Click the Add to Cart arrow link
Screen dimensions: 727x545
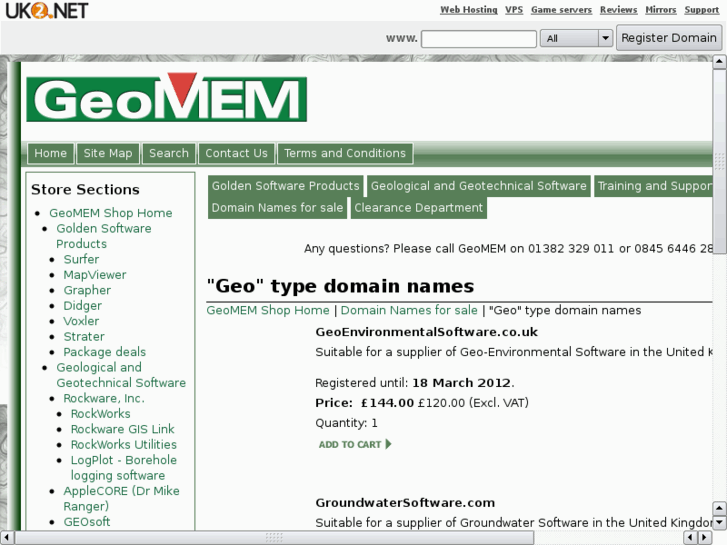(355, 444)
